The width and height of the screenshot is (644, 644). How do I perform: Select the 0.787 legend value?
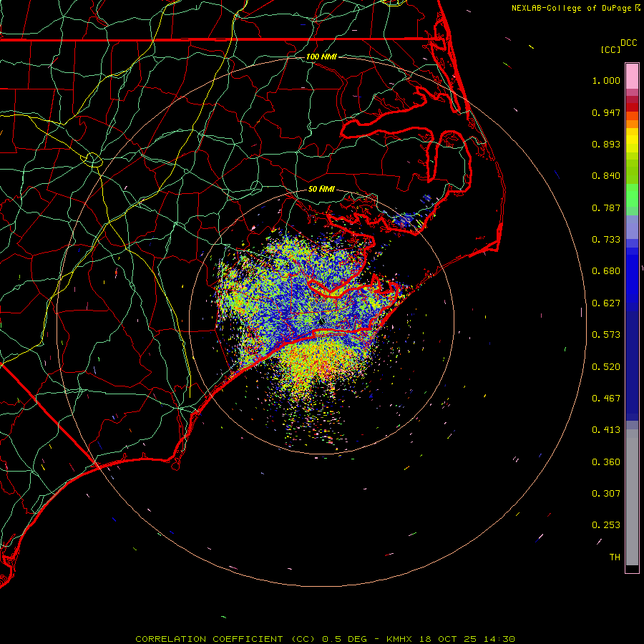(606, 208)
